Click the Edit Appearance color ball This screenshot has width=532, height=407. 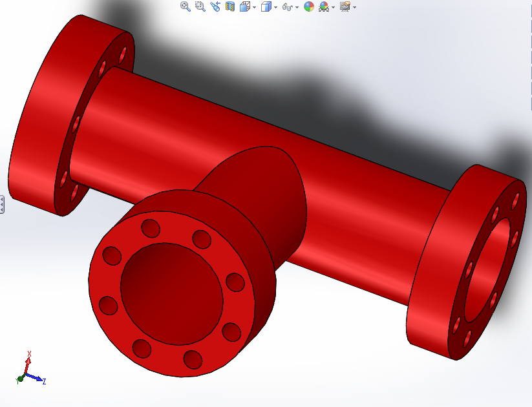coord(309,6)
